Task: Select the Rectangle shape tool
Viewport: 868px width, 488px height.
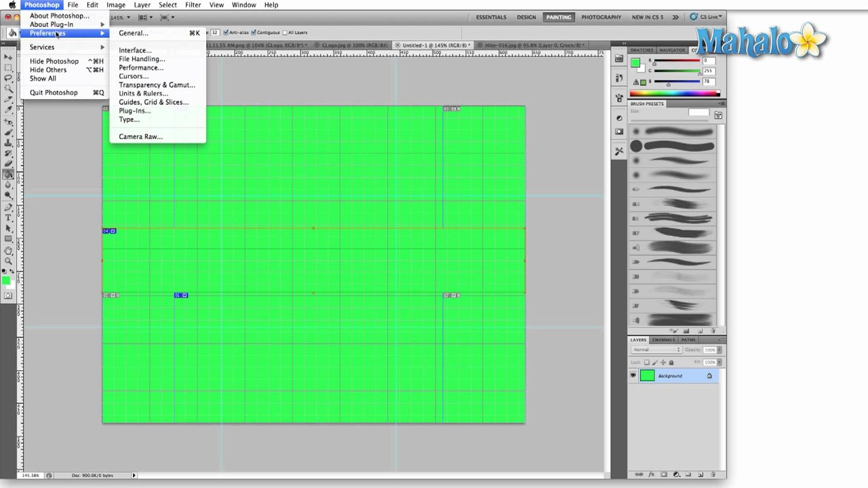Action: tap(9, 239)
